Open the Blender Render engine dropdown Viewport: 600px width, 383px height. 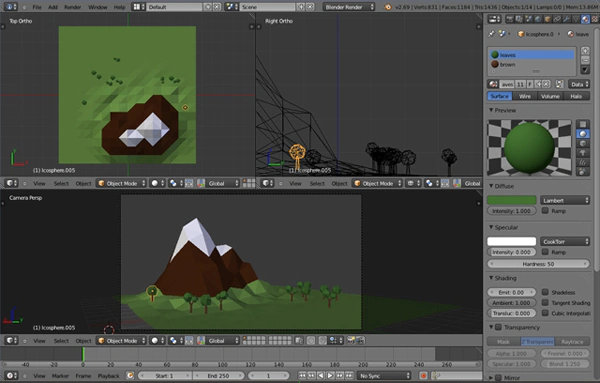click(349, 7)
